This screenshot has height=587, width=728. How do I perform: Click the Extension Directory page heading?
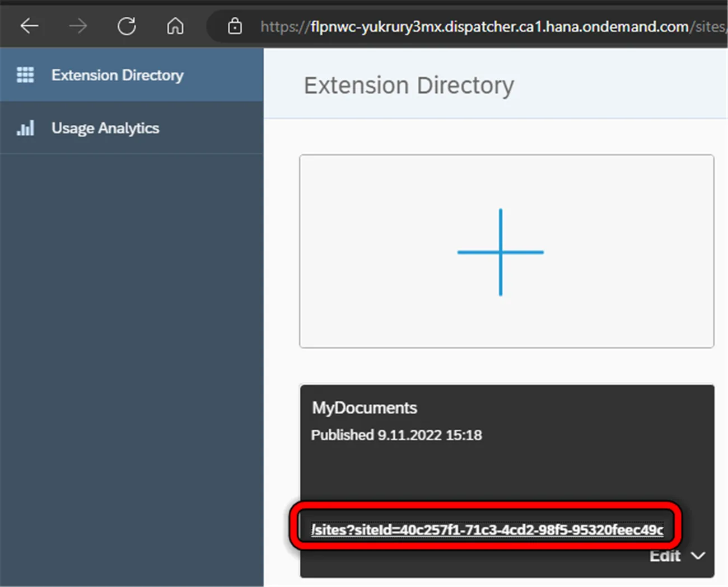(409, 86)
